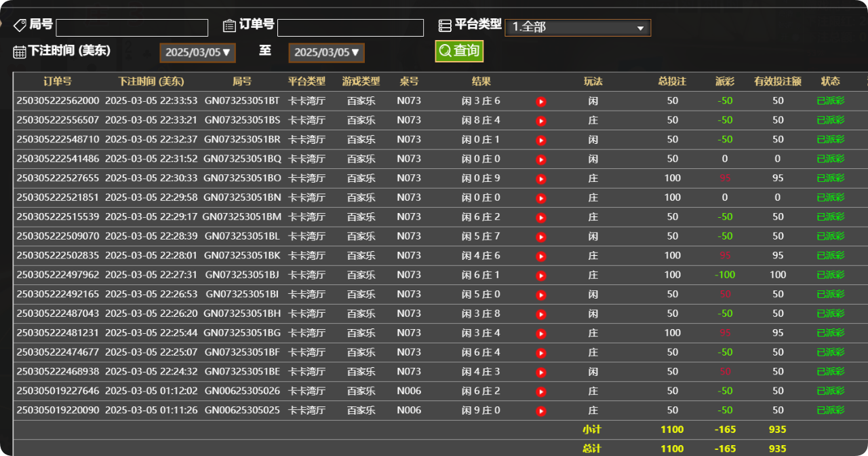Click the 已派彩 status on the first row
The height and width of the screenshot is (456, 868).
click(829, 100)
